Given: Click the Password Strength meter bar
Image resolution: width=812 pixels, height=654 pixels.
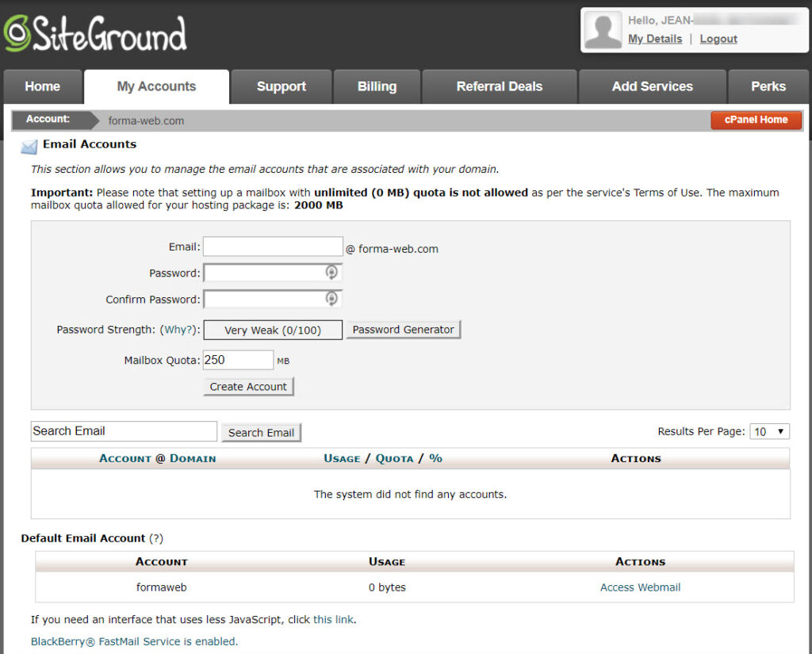Looking at the screenshot, I should tap(273, 330).
